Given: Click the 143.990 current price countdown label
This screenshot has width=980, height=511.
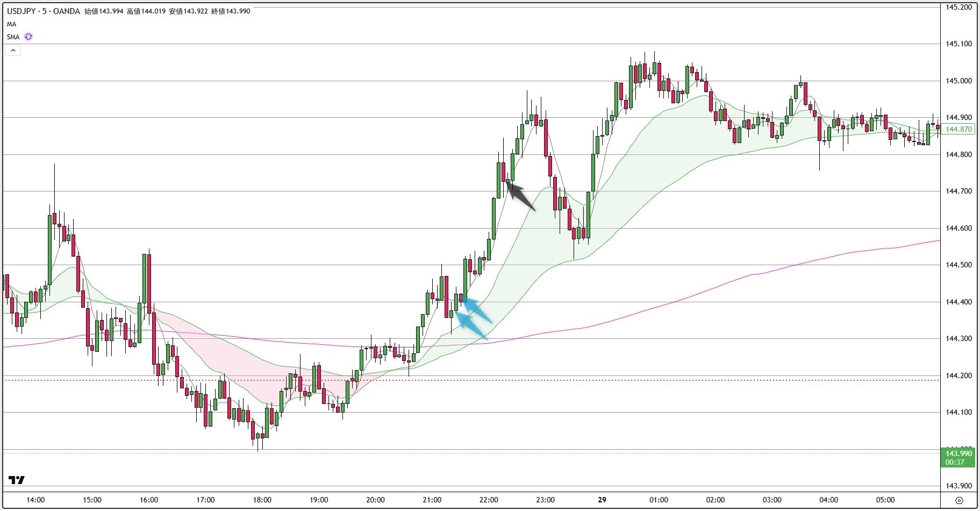Looking at the screenshot, I should pos(958,458).
